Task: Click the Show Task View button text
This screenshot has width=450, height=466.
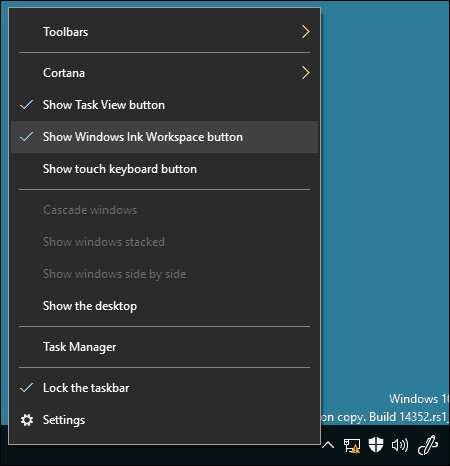Action: pyautogui.click(x=104, y=105)
